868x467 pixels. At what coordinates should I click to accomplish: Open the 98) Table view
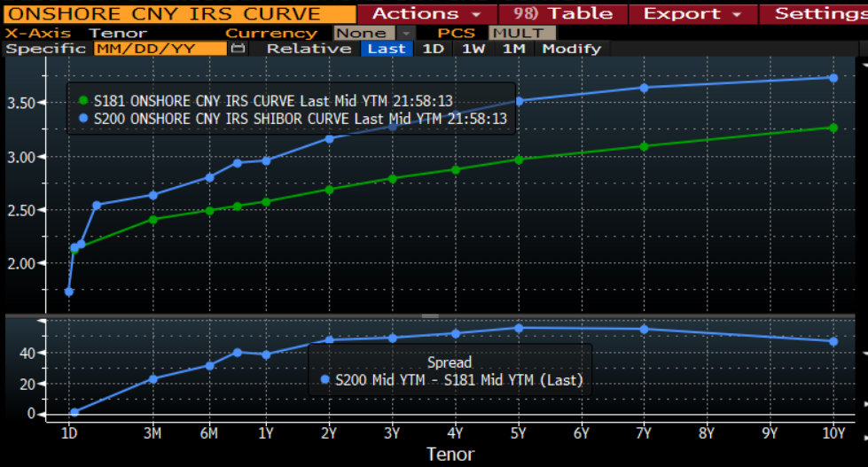[563, 13]
